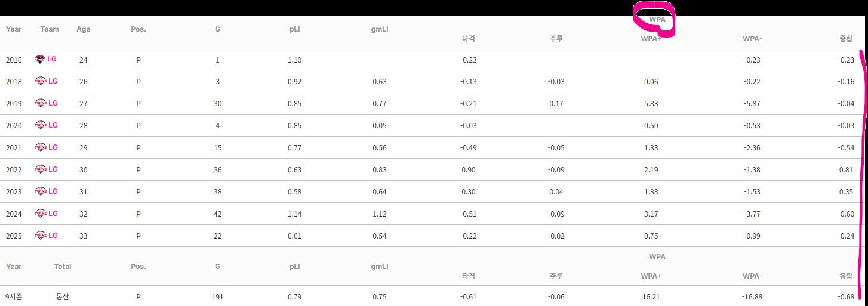Click the Twins logo in 2020 row
868x306 pixels.
(x=40, y=125)
